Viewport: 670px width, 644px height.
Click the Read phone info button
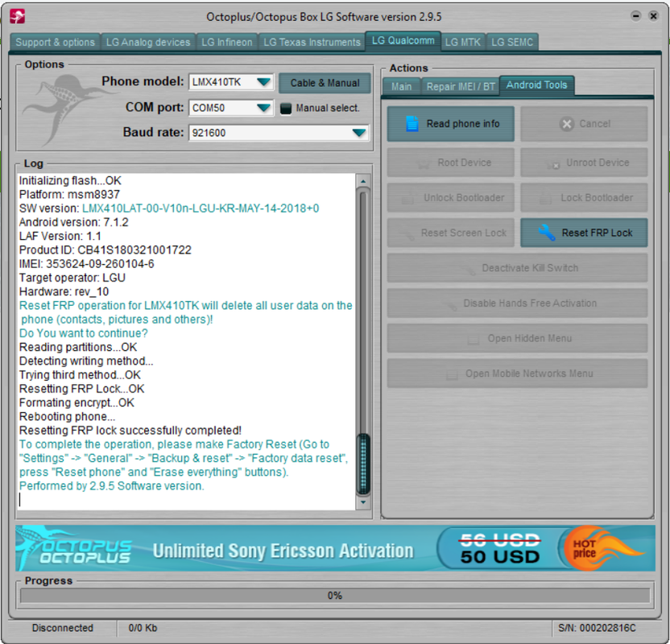point(451,124)
